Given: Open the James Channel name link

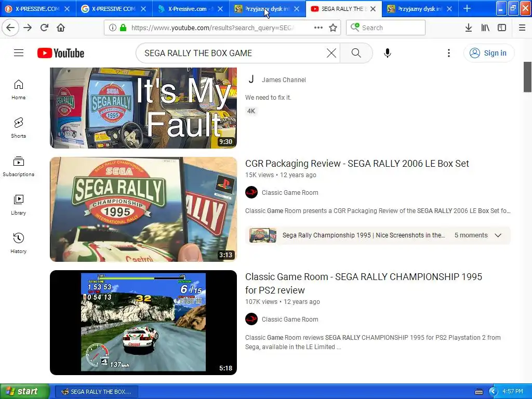Looking at the screenshot, I should tap(284, 79).
